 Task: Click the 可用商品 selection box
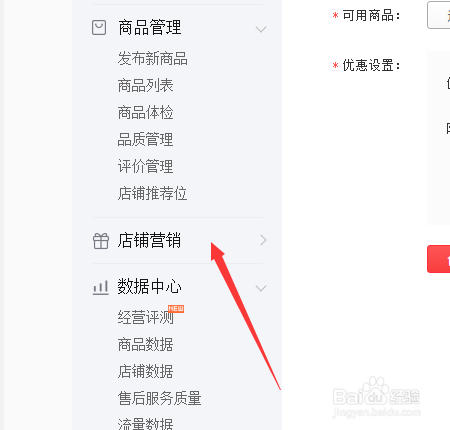439,15
